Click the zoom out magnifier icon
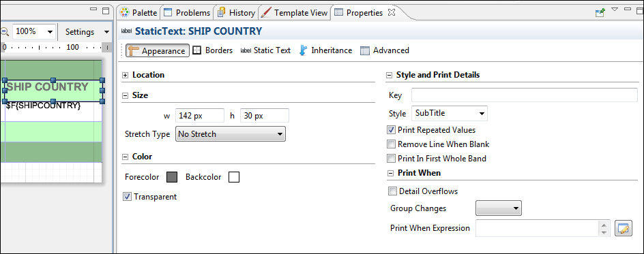Viewport: 644px width, 254px height. click(x=5, y=31)
